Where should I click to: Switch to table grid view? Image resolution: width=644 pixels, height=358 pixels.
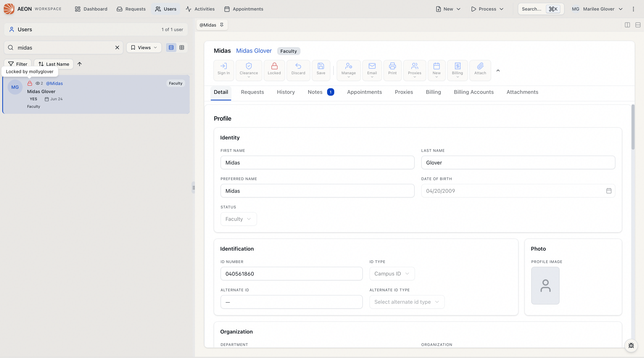(182, 47)
